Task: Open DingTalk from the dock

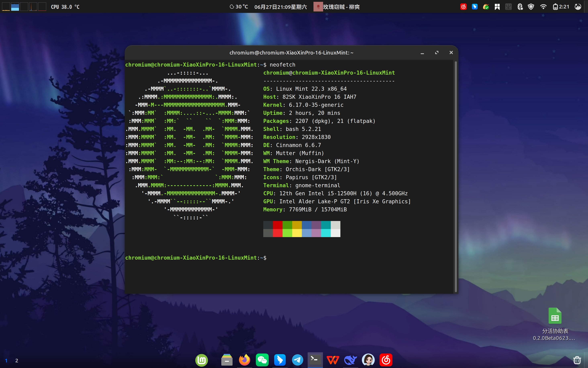Action: [280, 360]
